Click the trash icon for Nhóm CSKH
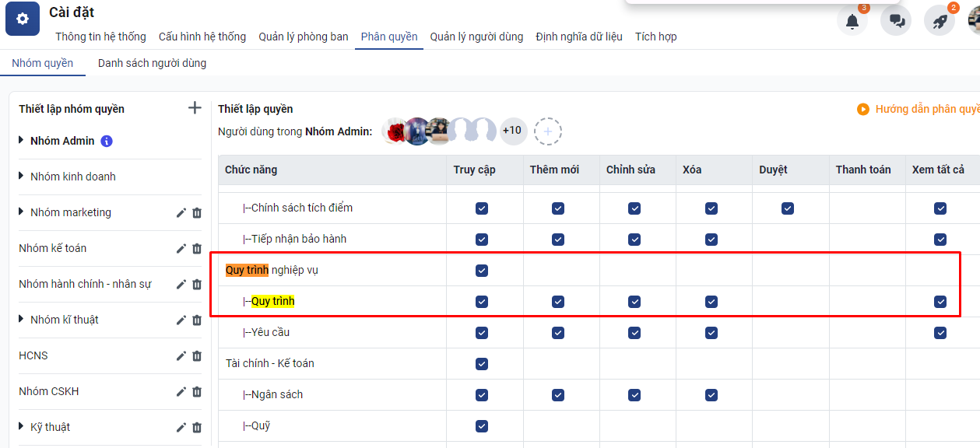The height and width of the screenshot is (448, 980). (x=197, y=391)
